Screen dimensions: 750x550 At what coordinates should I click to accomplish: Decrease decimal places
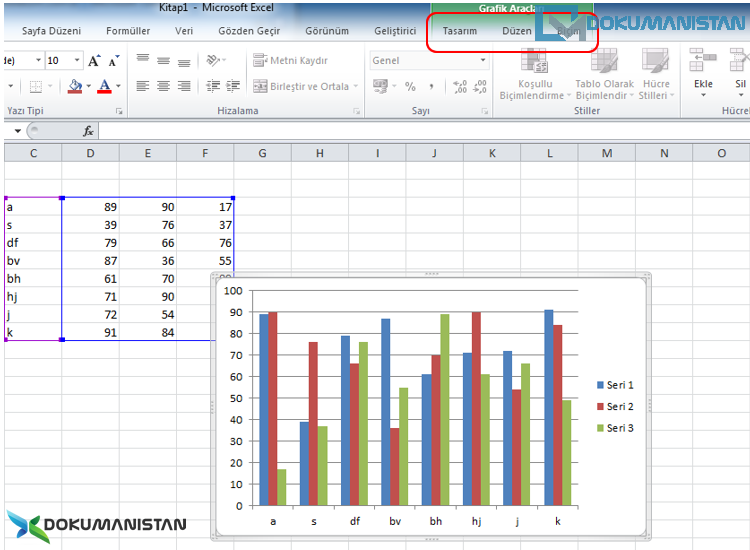click(x=480, y=87)
